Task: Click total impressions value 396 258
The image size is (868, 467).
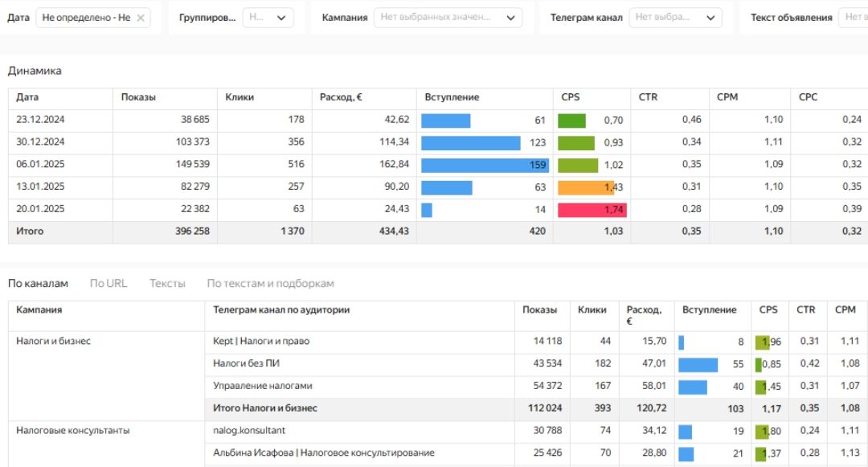Action: (192, 231)
